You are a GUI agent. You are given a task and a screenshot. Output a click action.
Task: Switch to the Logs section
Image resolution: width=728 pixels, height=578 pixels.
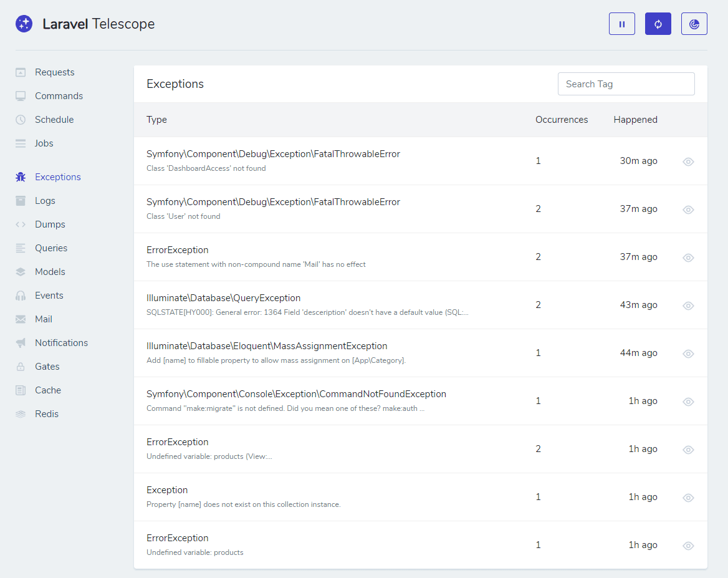[x=44, y=200]
